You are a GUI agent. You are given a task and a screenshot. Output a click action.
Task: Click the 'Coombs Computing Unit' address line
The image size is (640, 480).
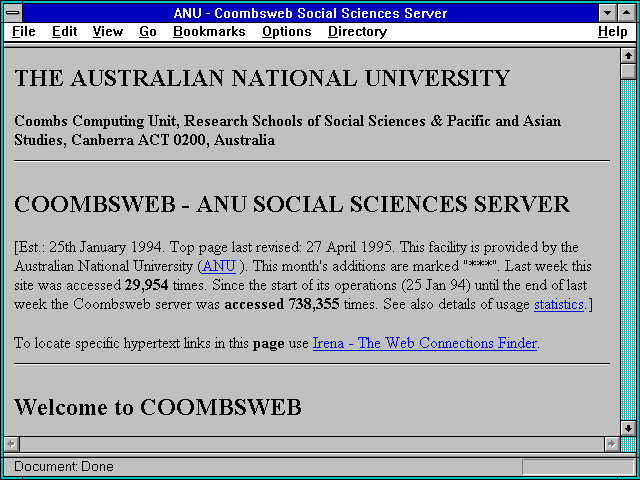(x=287, y=131)
